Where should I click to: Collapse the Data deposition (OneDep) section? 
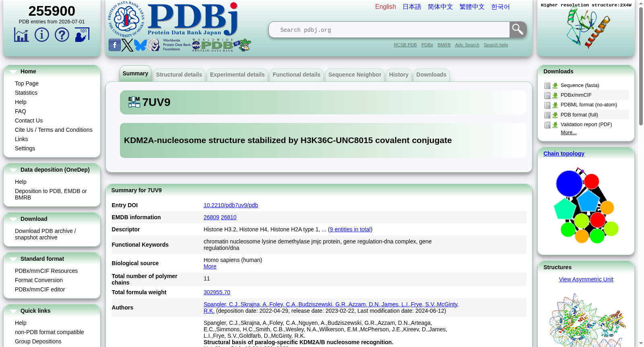[13, 170]
